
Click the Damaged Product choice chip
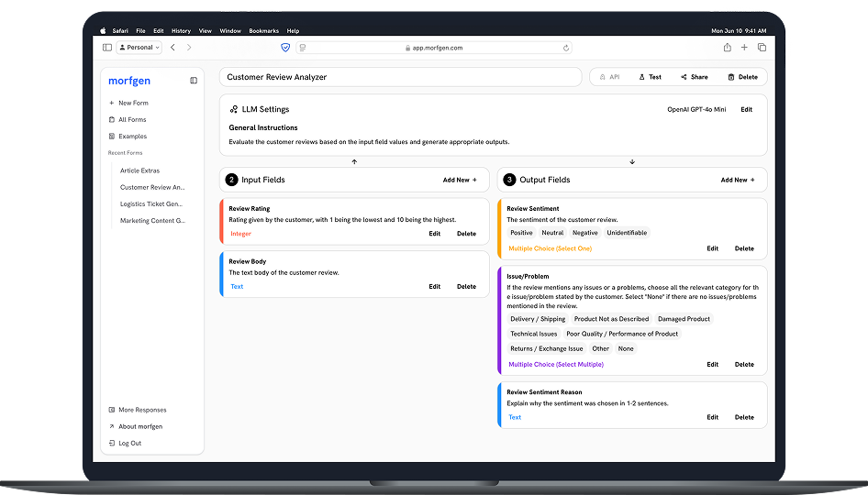(x=684, y=319)
